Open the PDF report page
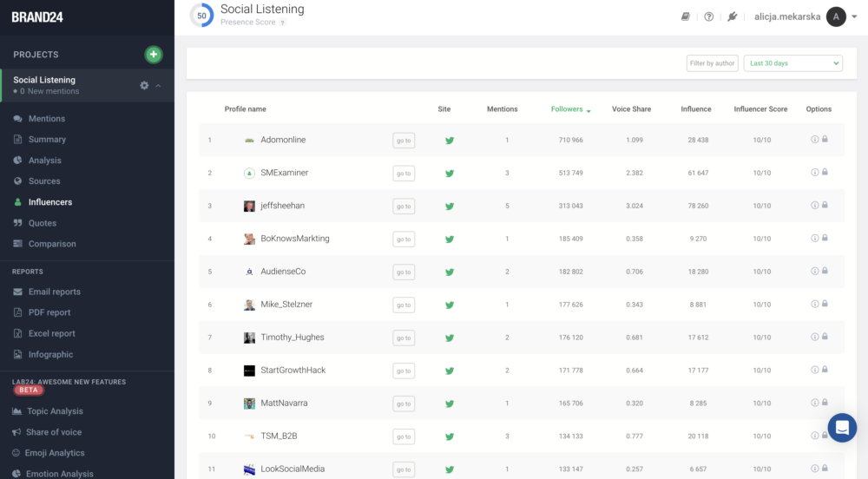The height and width of the screenshot is (479, 868). (x=49, y=312)
